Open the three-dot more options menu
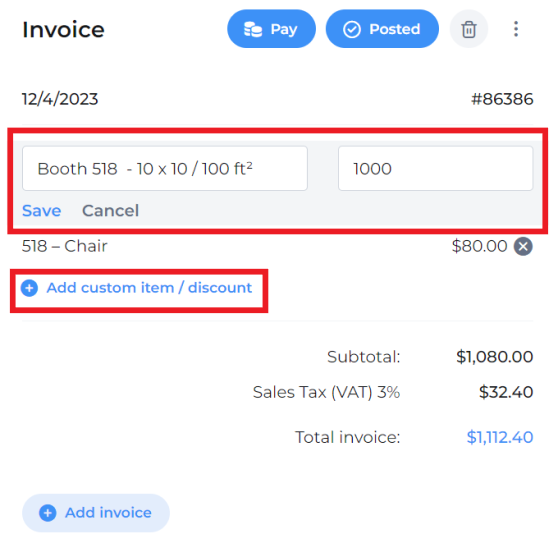The height and width of the screenshot is (543, 558). coord(516,29)
